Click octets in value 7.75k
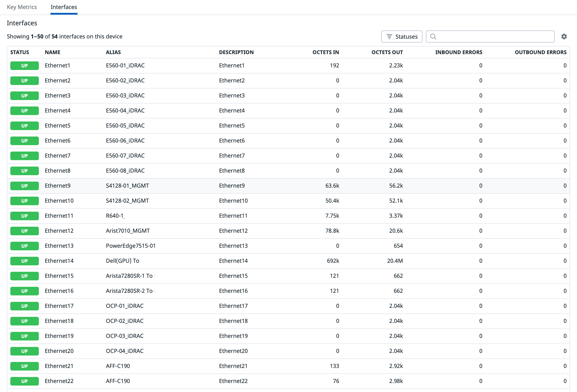The image size is (577, 392). pyautogui.click(x=332, y=216)
